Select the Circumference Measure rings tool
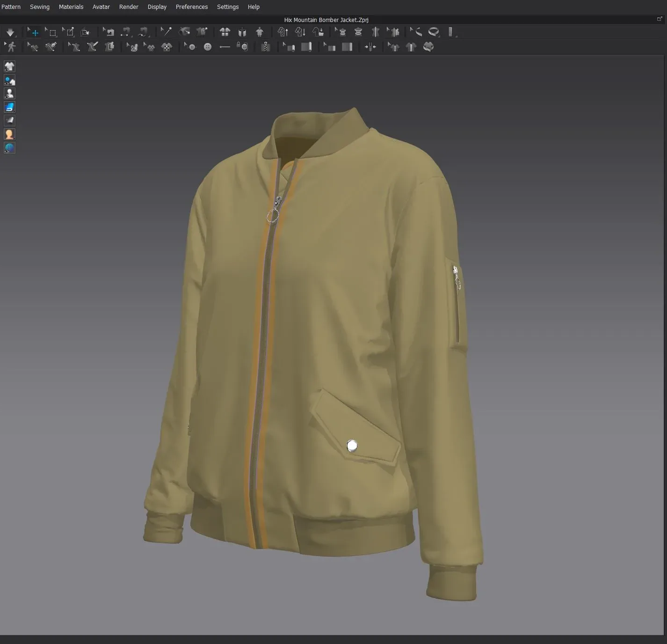 [358, 32]
